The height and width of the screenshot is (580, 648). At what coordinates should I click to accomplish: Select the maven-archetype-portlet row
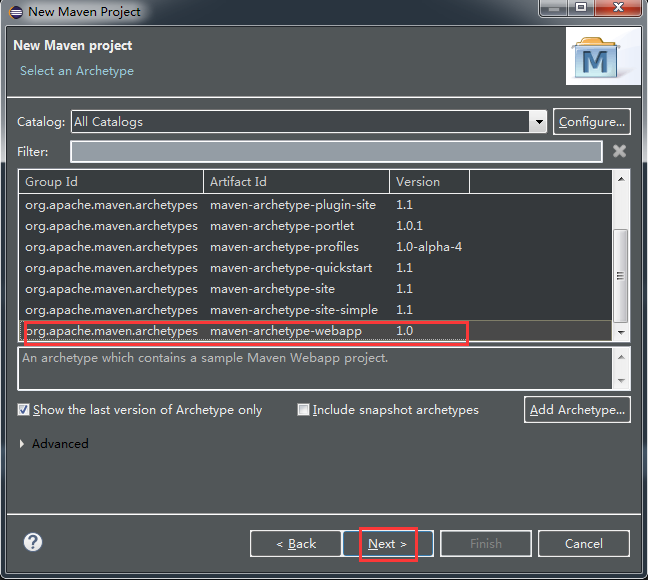tap(315, 226)
